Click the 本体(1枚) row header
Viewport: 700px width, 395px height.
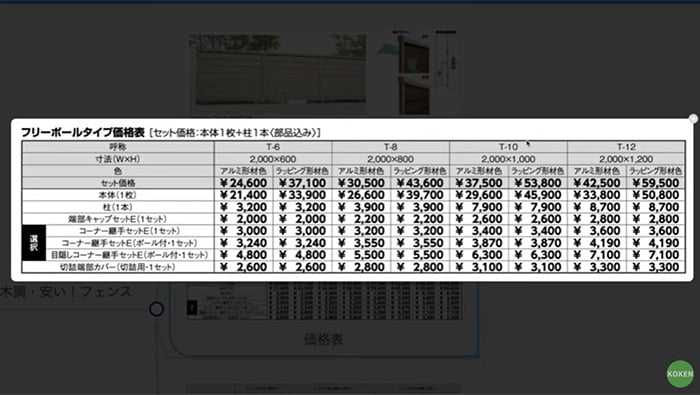(118, 195)
